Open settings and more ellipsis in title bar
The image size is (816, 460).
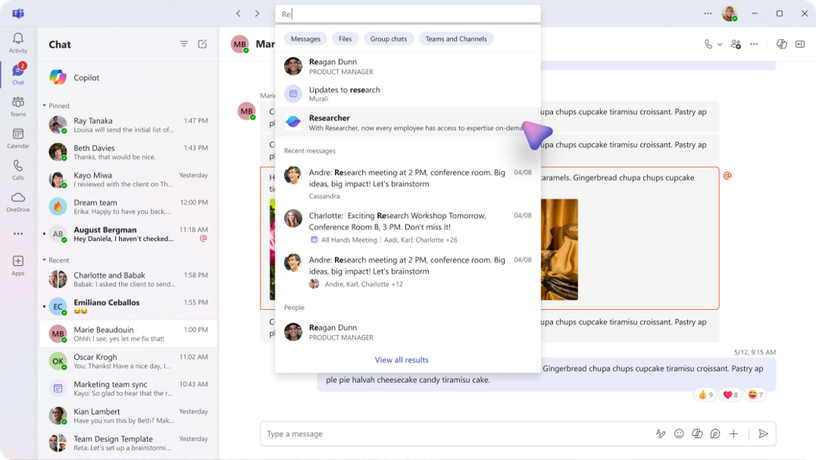point(708,14)
